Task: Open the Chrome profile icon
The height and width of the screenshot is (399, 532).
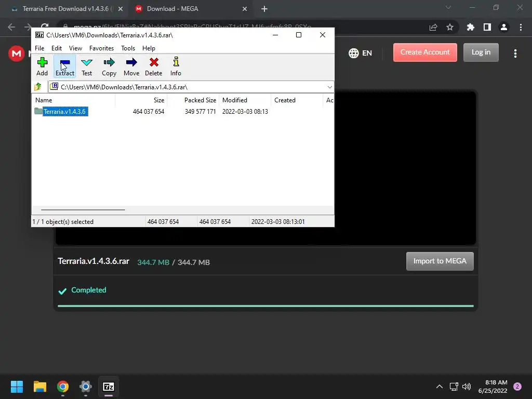Action: pyautogui.click(x=504, y=27)
